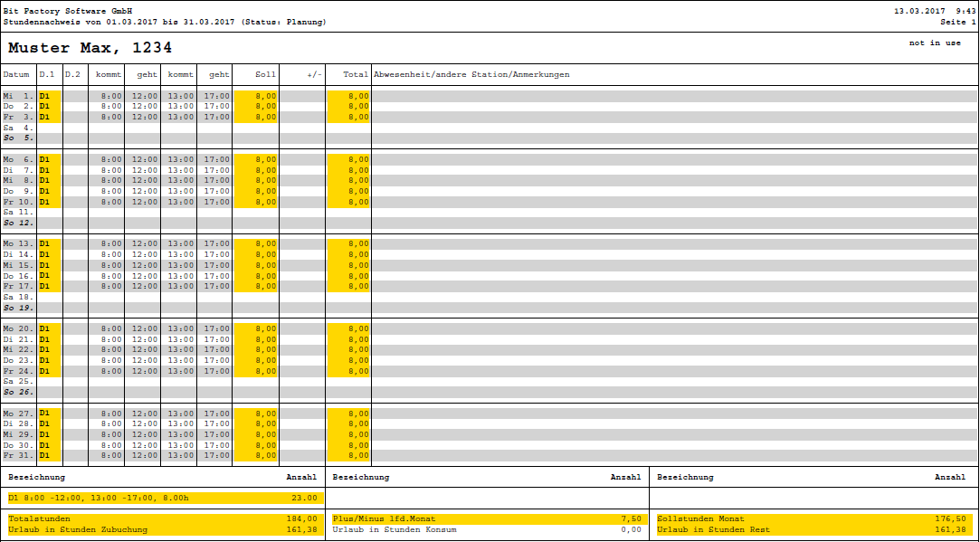
Task: Select the Soll column header
Action: pos(266,74)
